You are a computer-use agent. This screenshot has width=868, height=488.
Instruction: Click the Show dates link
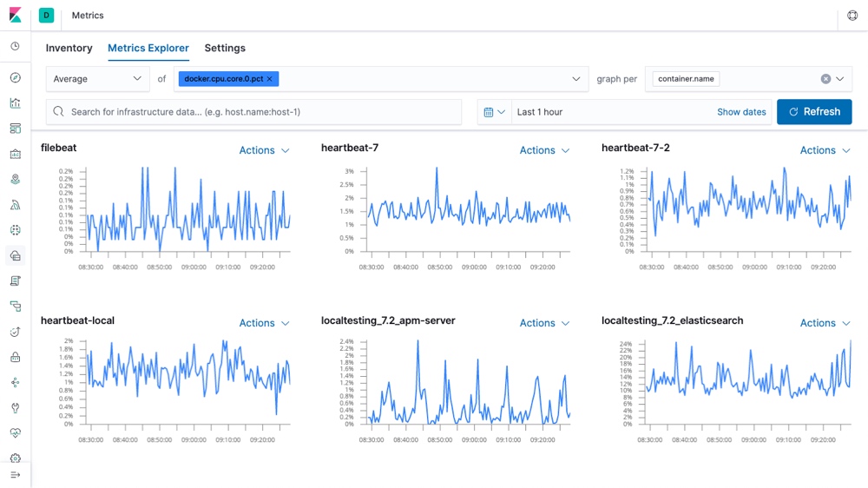pos(741,112)
